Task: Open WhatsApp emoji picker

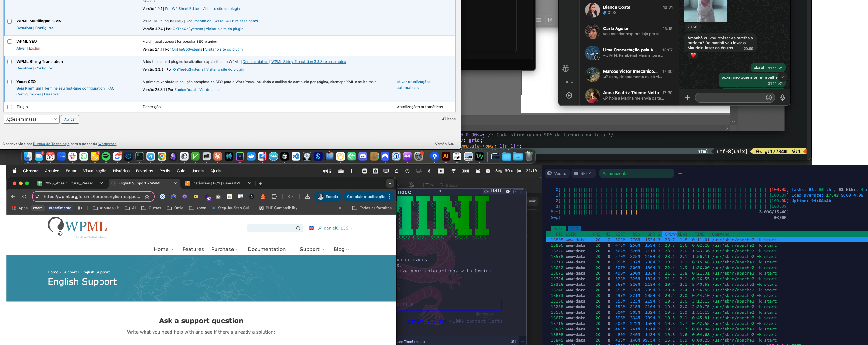Action: (768, 97)
